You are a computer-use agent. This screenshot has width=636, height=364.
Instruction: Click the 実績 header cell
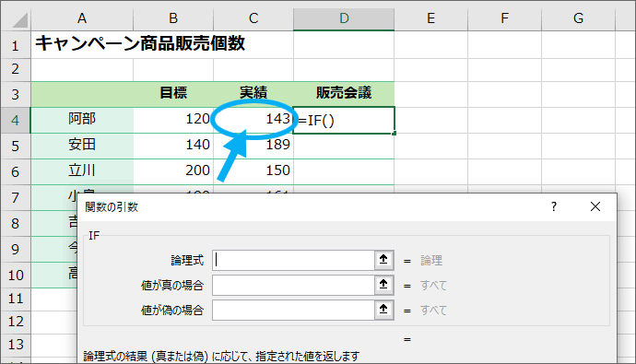(253, 94)
